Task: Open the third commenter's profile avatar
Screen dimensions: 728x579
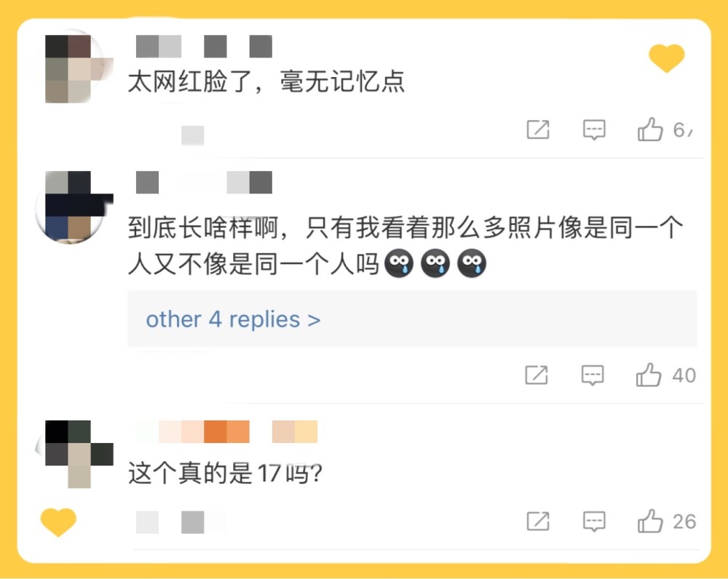Action: point(74,454)
